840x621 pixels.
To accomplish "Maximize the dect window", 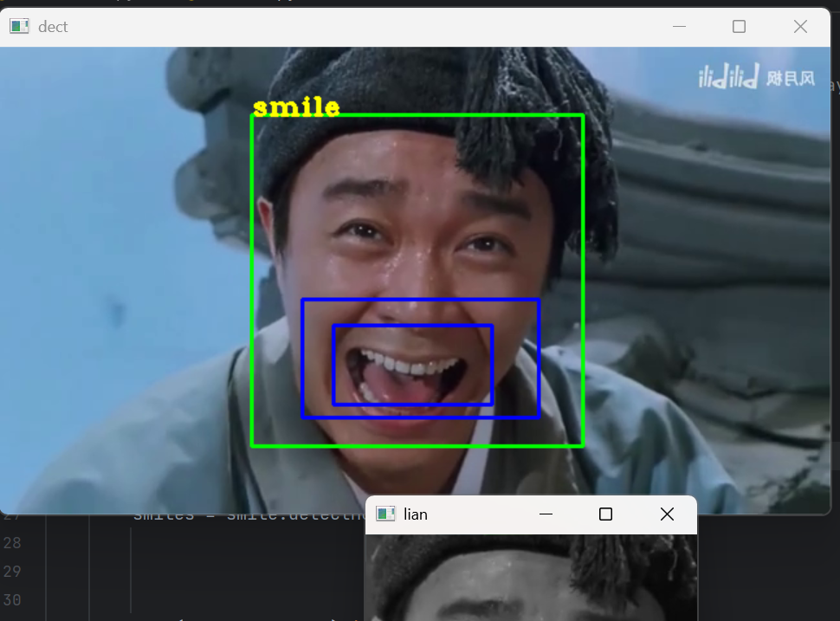I will (x=739, y=26).
